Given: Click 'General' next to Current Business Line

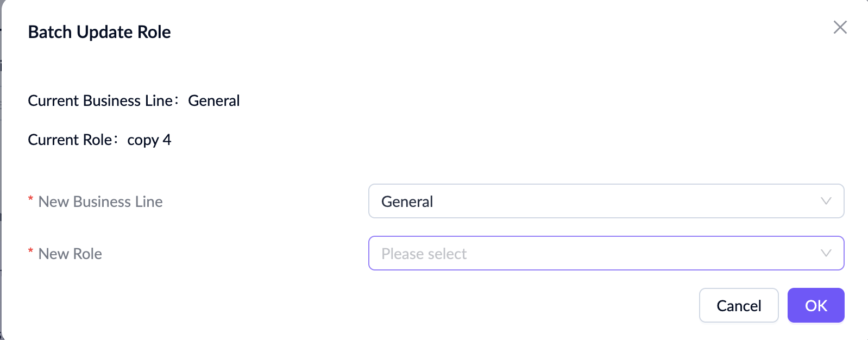Looking at the screenshot, I should coord(213,100).
